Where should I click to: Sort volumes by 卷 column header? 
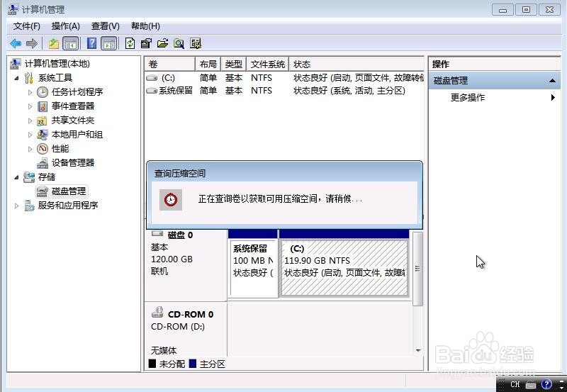tap(169, 65)
